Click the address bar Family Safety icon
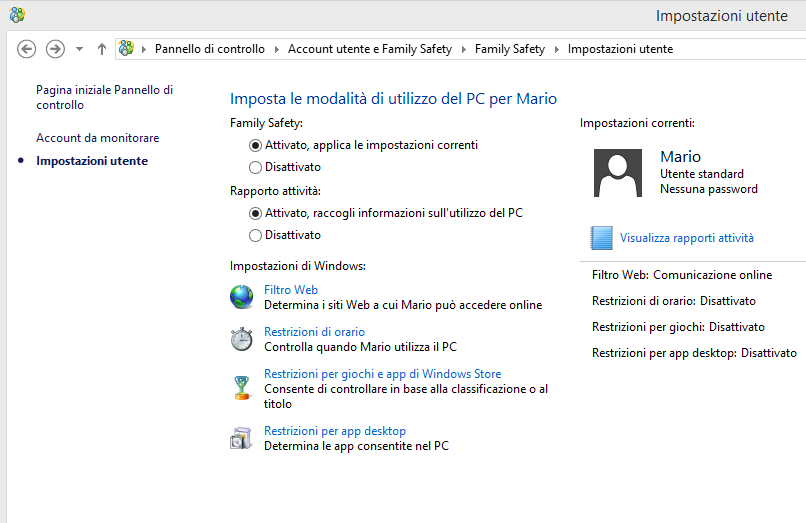The width and height of the screenshot is (806, 523). point(126,49)
